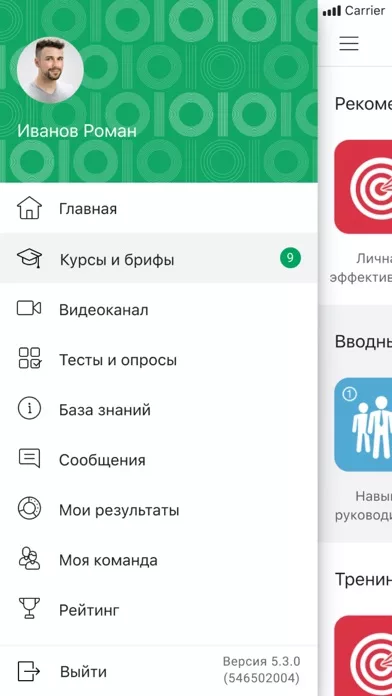
Task: Click the checklist grid icon for Тесты и опросы
Action: tap(29, 358)
